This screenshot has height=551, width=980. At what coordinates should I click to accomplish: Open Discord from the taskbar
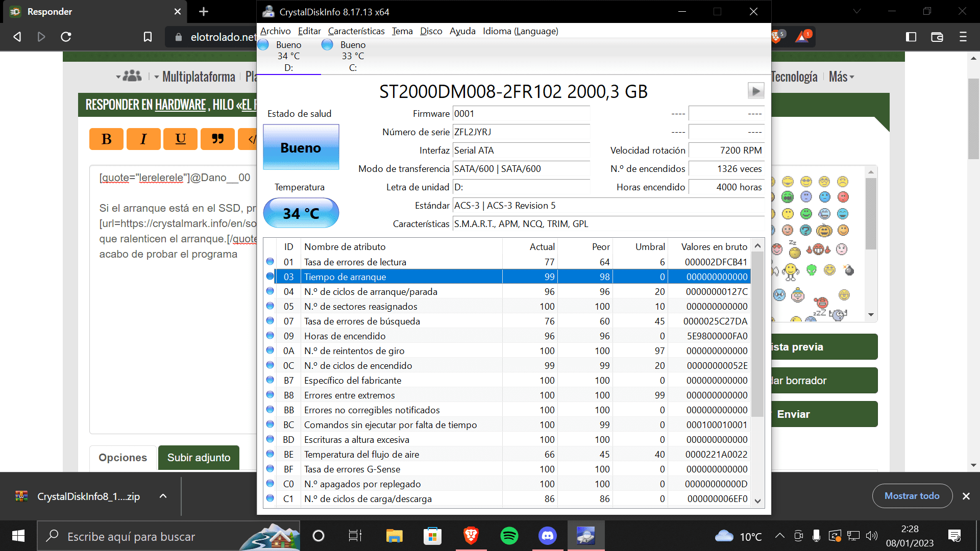547,536
